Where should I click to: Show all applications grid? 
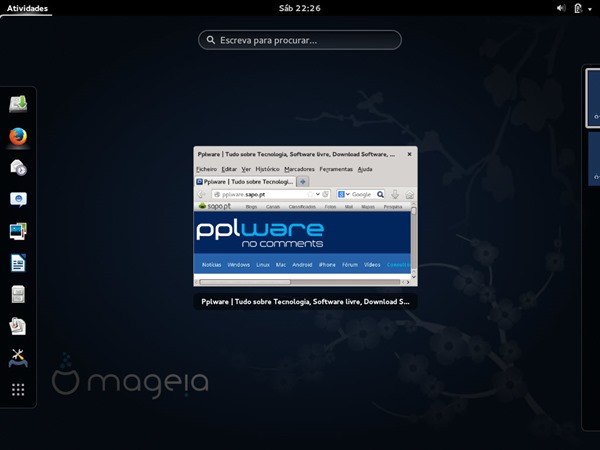pyautogui.click(x=18, y=390)
